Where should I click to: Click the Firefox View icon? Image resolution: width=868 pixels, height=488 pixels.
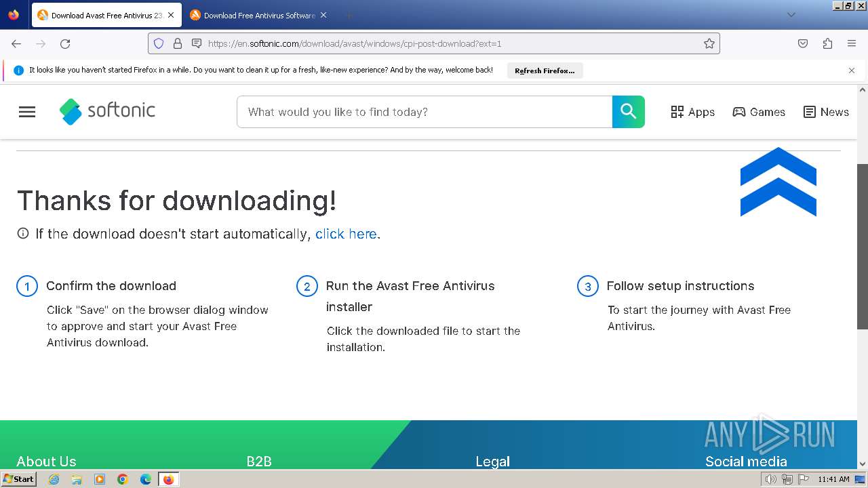14,15
